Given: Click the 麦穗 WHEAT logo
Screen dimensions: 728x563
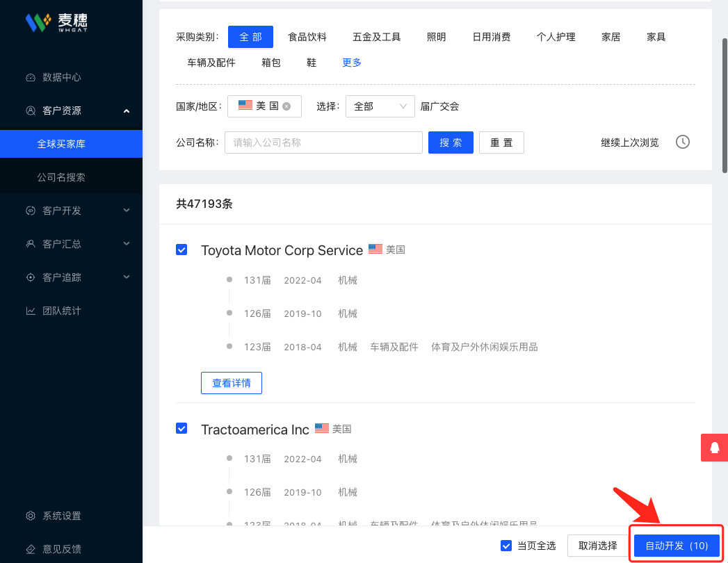Looking at the screenshot, I should tap(56, 22).
